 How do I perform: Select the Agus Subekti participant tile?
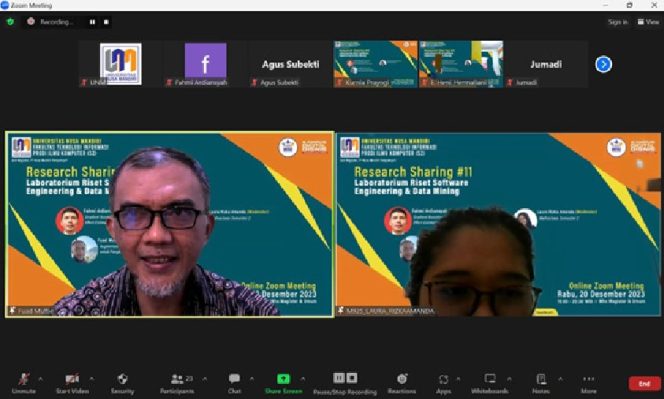point(290,64)
